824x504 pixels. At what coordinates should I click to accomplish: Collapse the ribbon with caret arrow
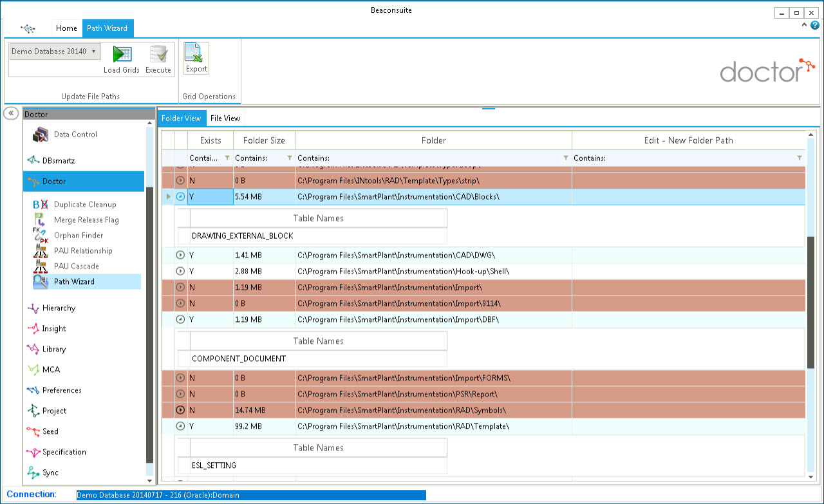point(804,25)
